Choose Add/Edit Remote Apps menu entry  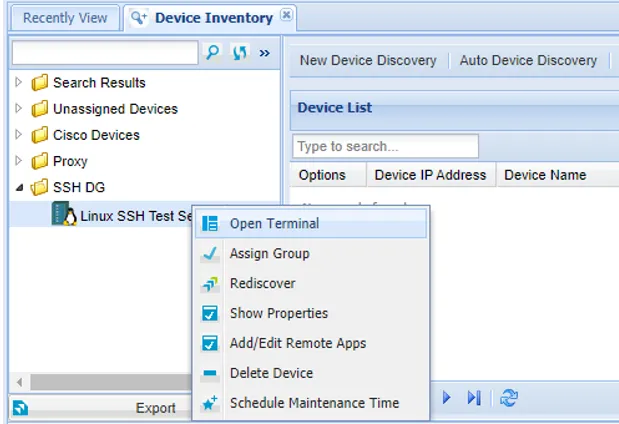[x=311, y=343]
